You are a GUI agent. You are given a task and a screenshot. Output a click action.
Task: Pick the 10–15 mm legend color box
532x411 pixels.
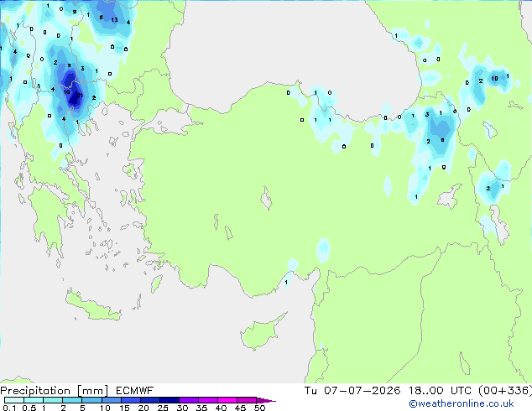click(111, 400)
